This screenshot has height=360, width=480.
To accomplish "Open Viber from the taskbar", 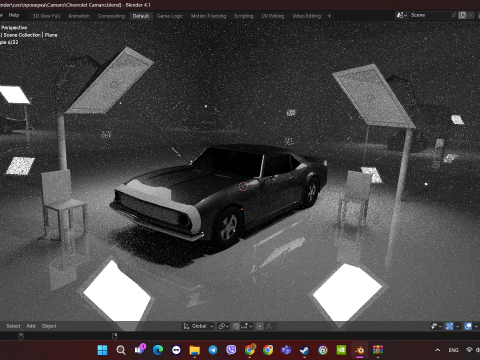I will pyautogui.click(x=231, y=350).
